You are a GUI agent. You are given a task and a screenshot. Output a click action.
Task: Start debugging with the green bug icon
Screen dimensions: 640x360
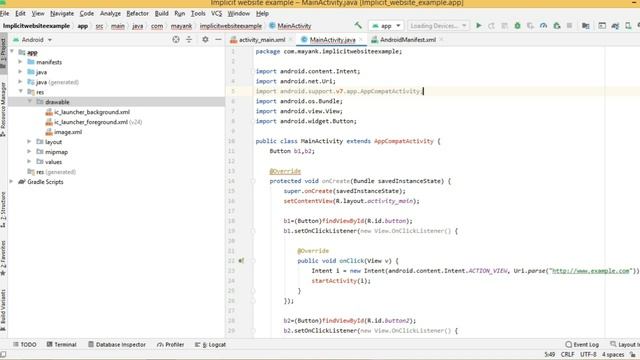pyautogui.click(x=517, y=26)
